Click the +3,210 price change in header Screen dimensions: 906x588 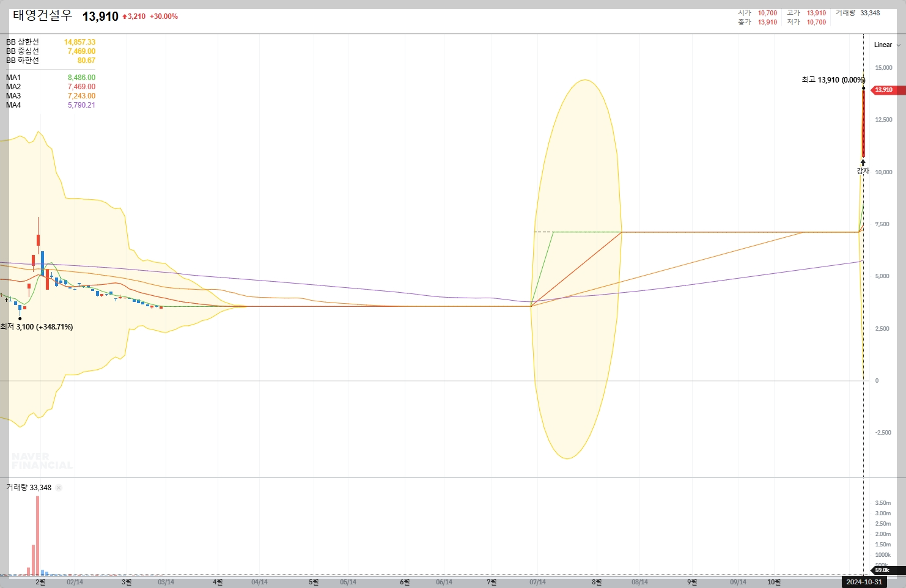pyautogui.click(x=134, y=17)
